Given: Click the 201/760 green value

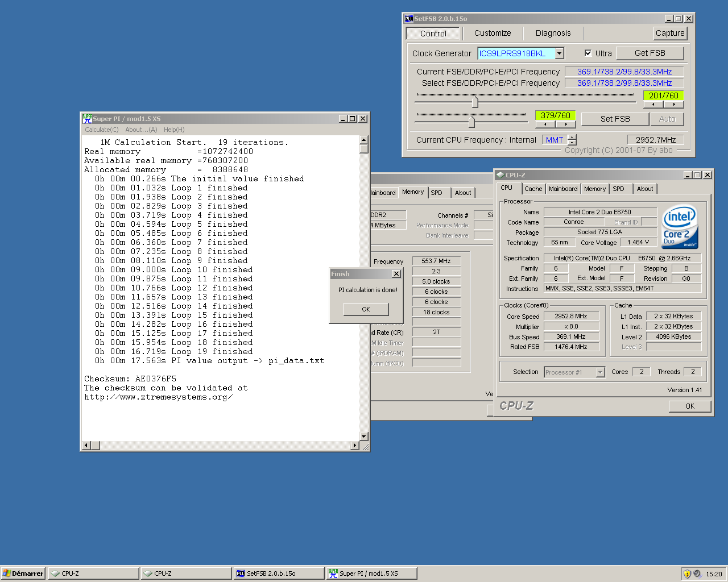Looking at the screenshot, I should click(x=663, y=95).
